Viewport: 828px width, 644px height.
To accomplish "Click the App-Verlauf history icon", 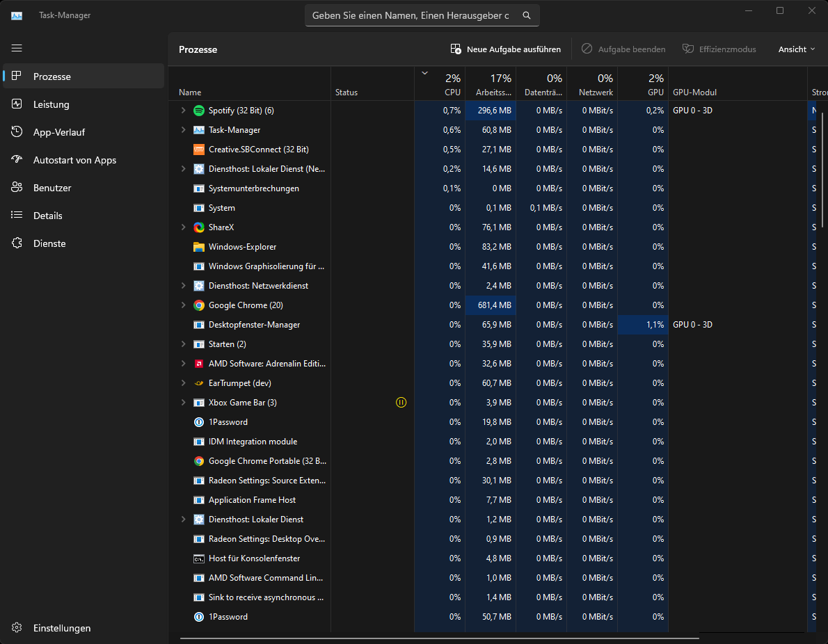I will point(17,131).
